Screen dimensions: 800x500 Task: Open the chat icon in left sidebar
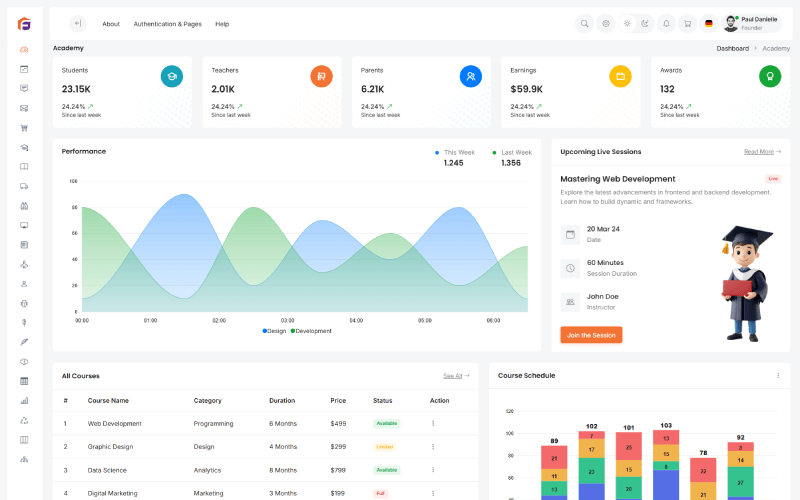pyautogui.click(x=24, y=88)
